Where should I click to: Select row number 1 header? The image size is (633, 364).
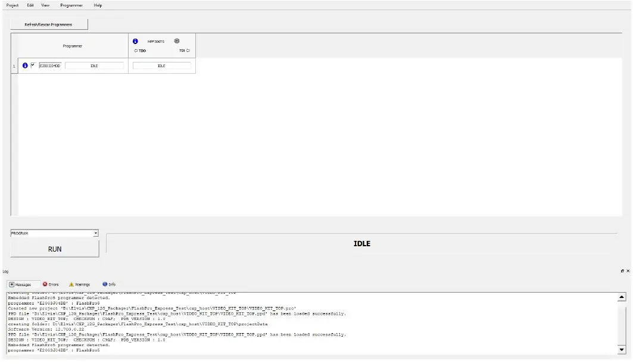pyautogui.click(x=14, y=66)
